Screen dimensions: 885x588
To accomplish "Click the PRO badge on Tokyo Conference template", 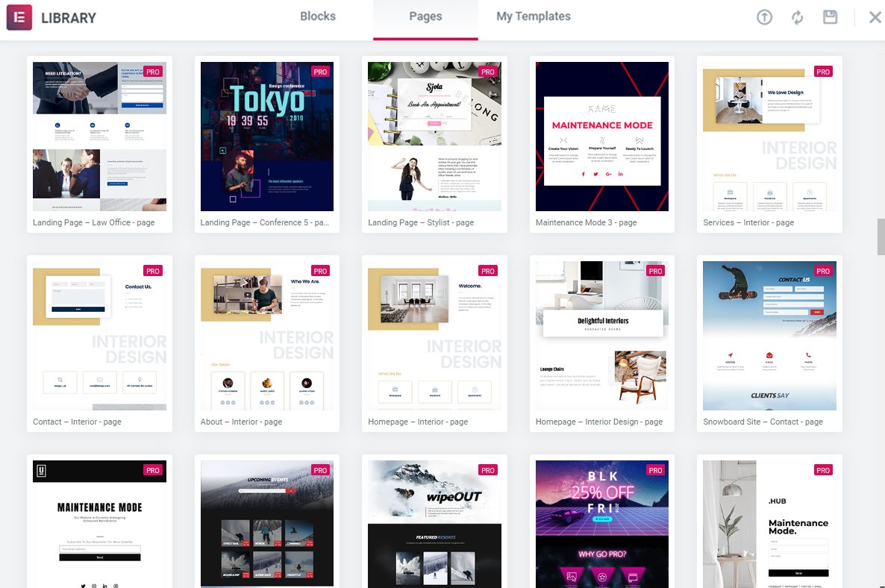I will click(321, 72).
